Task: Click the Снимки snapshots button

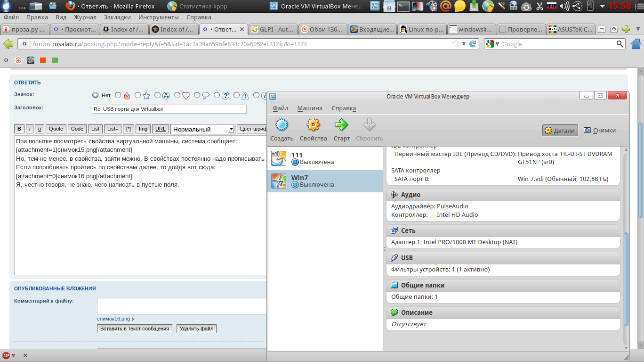Action: click(x=600, y=131)
